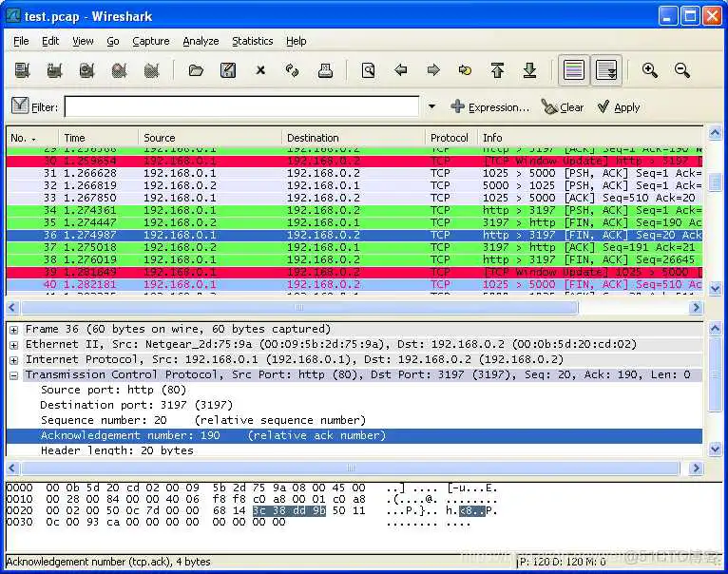Jump to first packet icon

497,70
